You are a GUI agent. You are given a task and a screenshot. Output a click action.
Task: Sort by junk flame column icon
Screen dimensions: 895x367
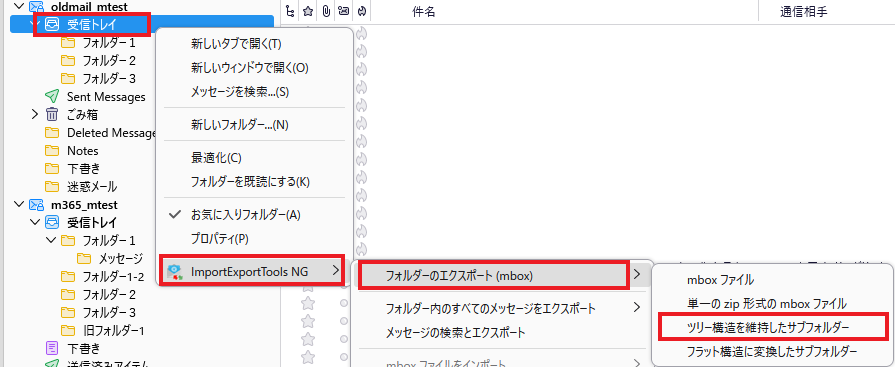(361, 11)
